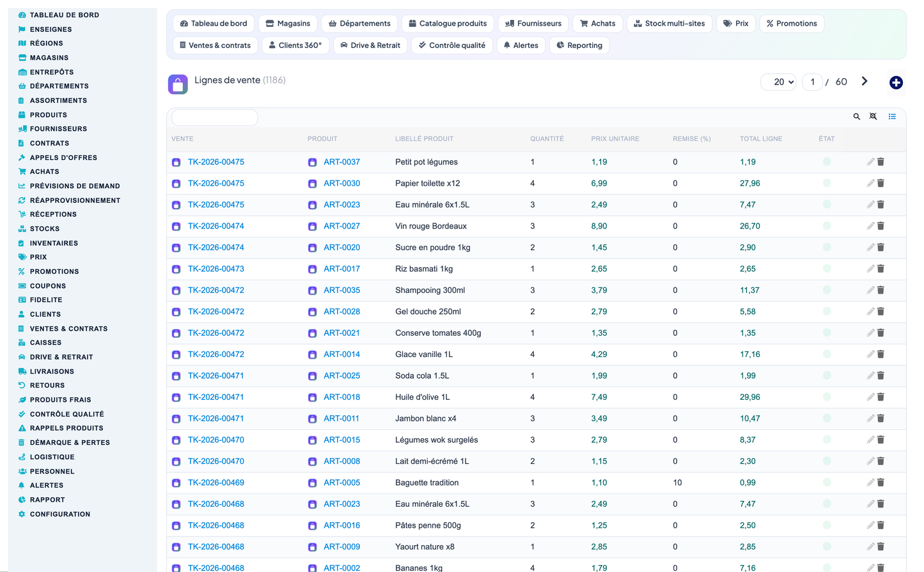
Task: Edit the Riz basmati 1kg line
Action: tap(870, 269)
